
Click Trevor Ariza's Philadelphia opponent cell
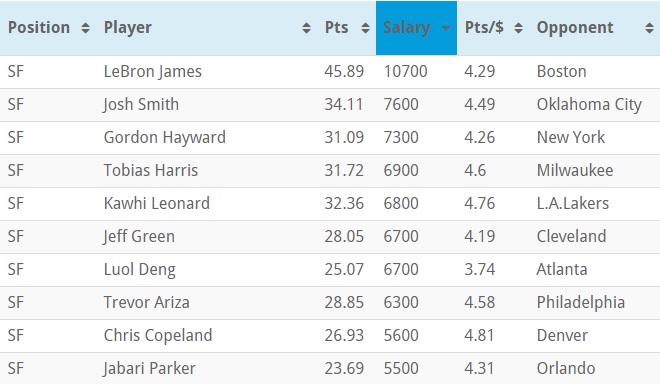click(580, 303)
